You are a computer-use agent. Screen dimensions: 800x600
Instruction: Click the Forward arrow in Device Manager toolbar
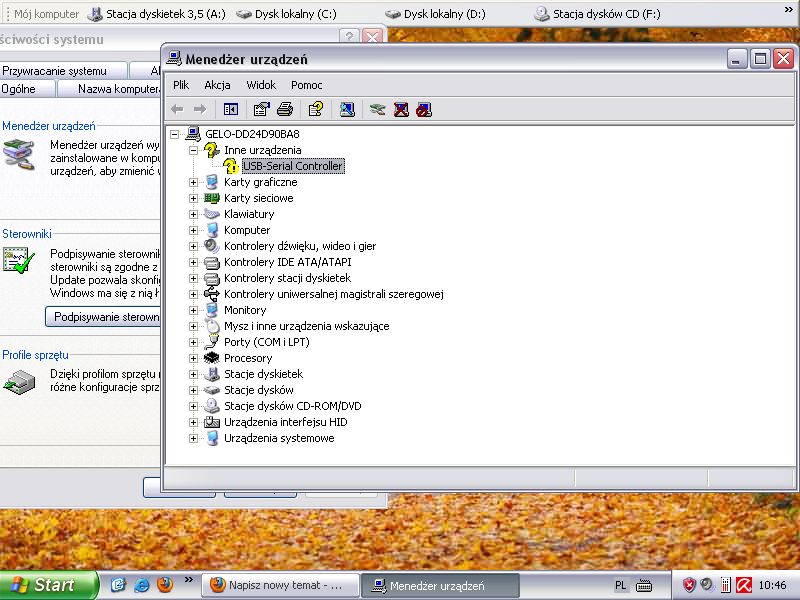[200, 109]
